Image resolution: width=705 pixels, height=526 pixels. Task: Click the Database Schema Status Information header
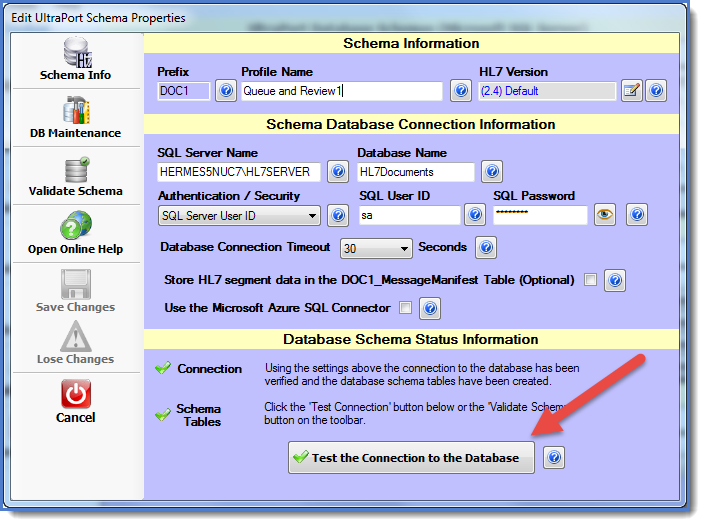[x=411, y=339]
